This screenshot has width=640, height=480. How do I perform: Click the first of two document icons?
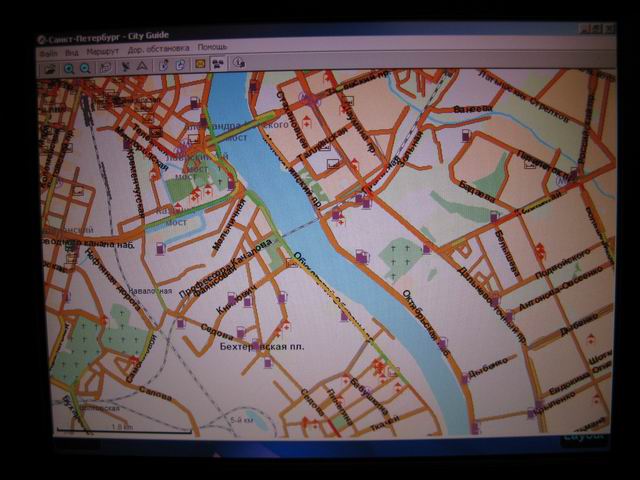click(163, 67)
